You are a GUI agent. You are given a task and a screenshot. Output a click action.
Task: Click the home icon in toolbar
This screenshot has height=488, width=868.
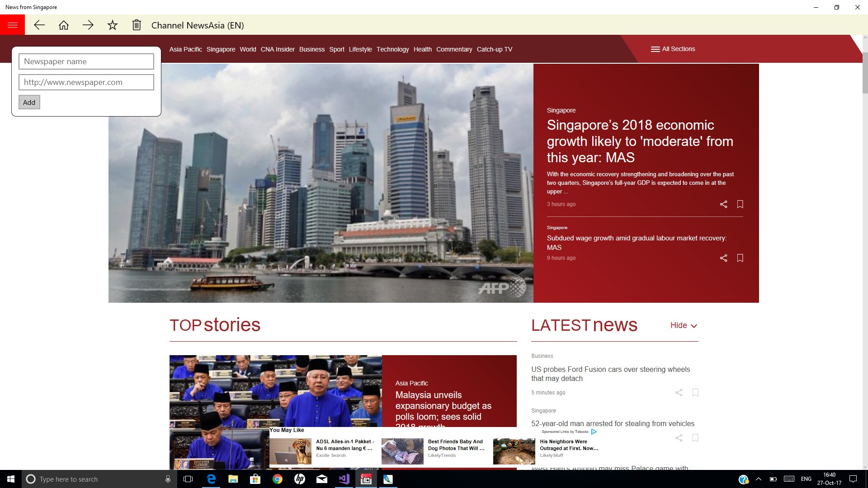tap(64, 25)
